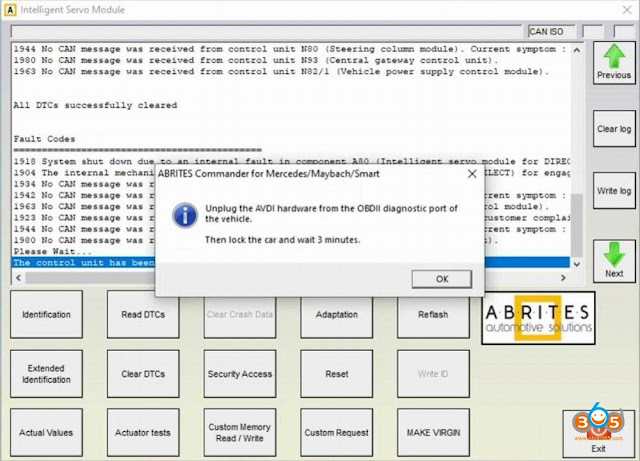Click Clear DTCs
Screen dimensions: 640x461
143,374
